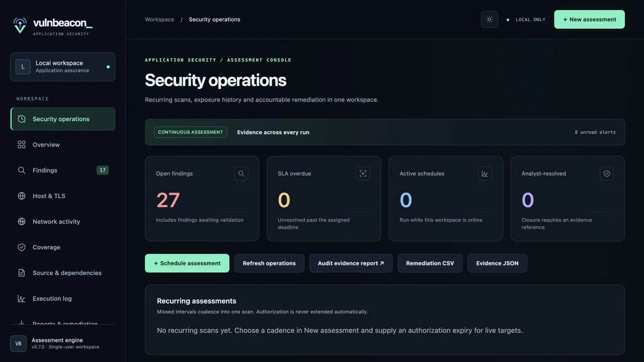
Task: Open Host & TLS page
Action: [63, 196]
